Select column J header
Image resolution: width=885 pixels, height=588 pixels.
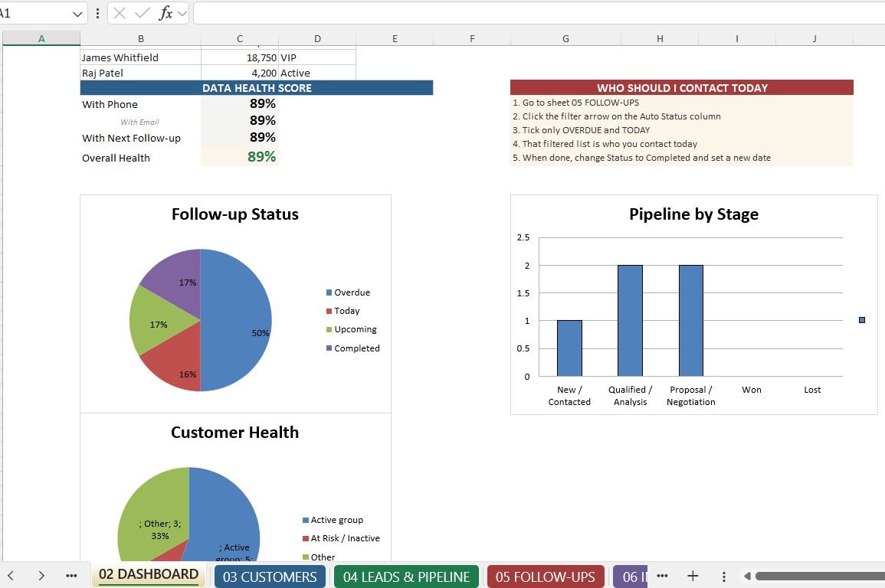pyautogui.click(x=815, y=38)
